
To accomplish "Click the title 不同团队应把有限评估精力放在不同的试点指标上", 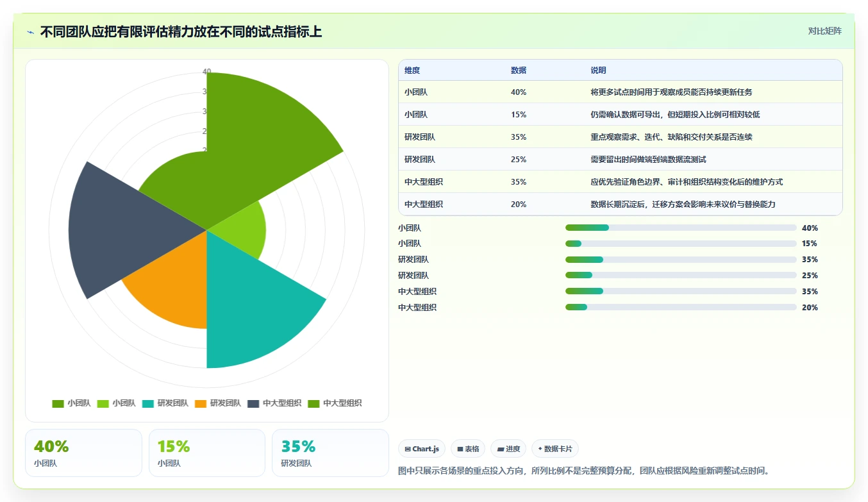I will pos(181,32).
